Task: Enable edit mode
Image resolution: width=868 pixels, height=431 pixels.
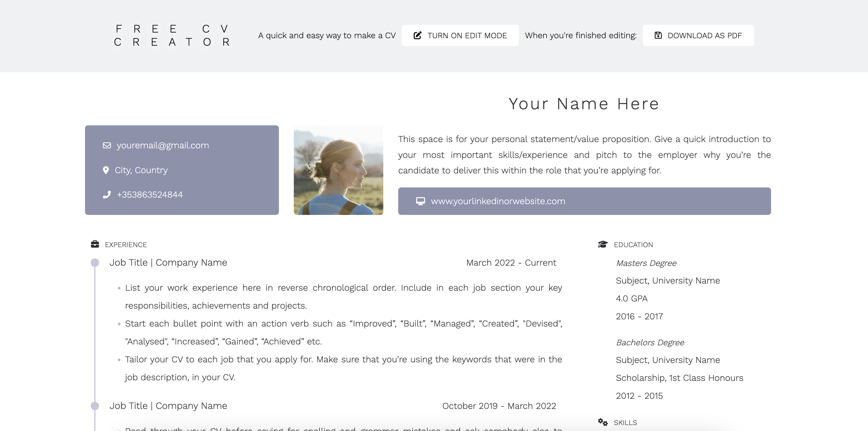Action: pyautogui.click(x=460, y=35)
